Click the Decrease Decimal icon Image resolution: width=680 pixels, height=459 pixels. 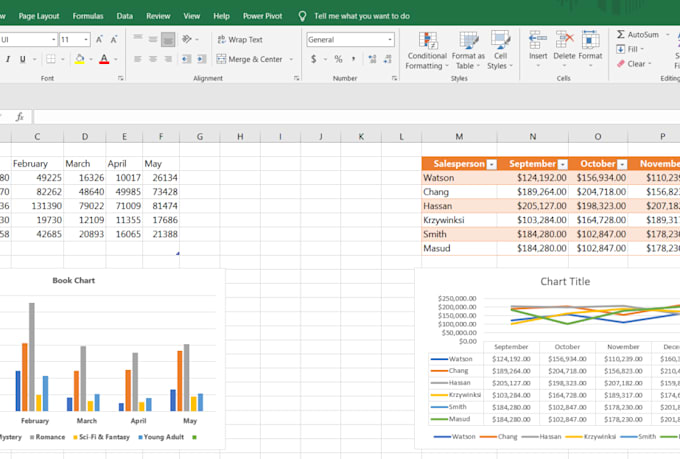click(387, 59)
